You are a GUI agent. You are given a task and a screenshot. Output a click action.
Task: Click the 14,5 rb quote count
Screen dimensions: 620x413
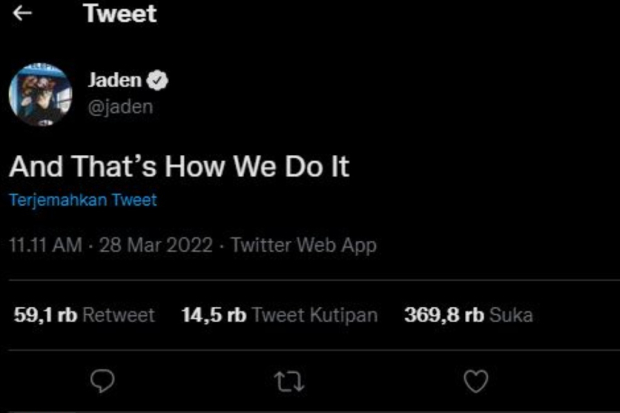click(x=213, y=315)
